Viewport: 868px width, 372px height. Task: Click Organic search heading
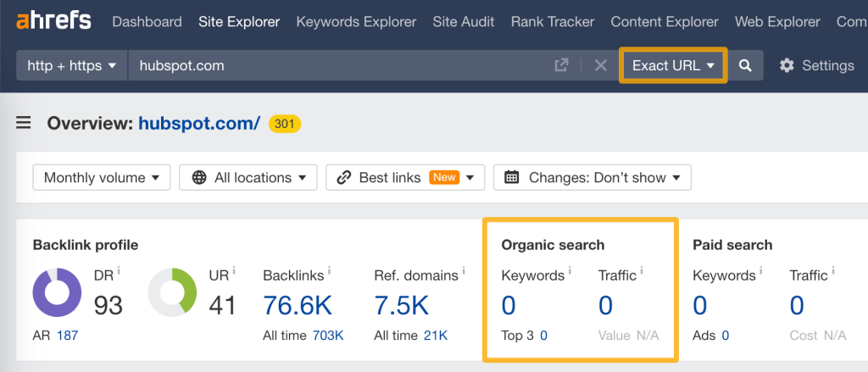(x=553, y=245)
